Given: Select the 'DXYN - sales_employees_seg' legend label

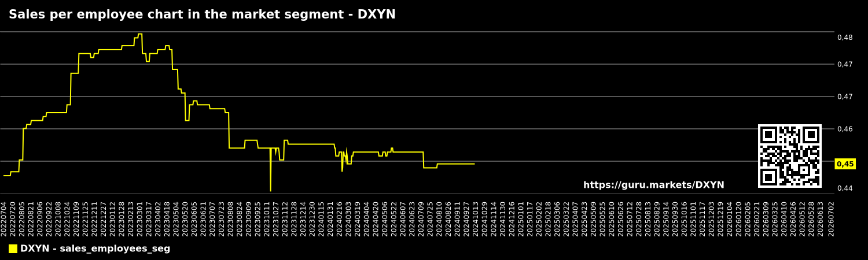Looking at the screenshot, I should coord(95,249).
